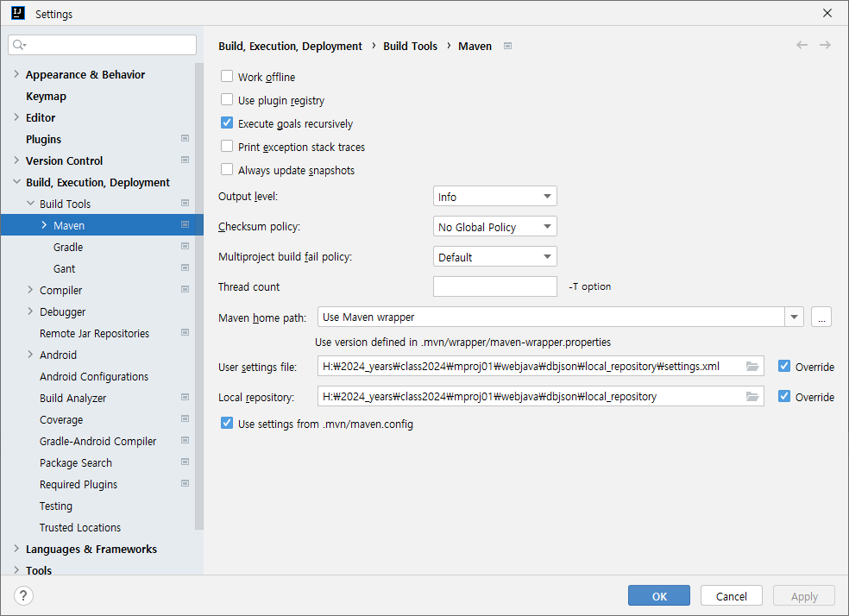This screenshot has height=616, width=849.
Task: Click the OK button
Action: tap(659, 596)
